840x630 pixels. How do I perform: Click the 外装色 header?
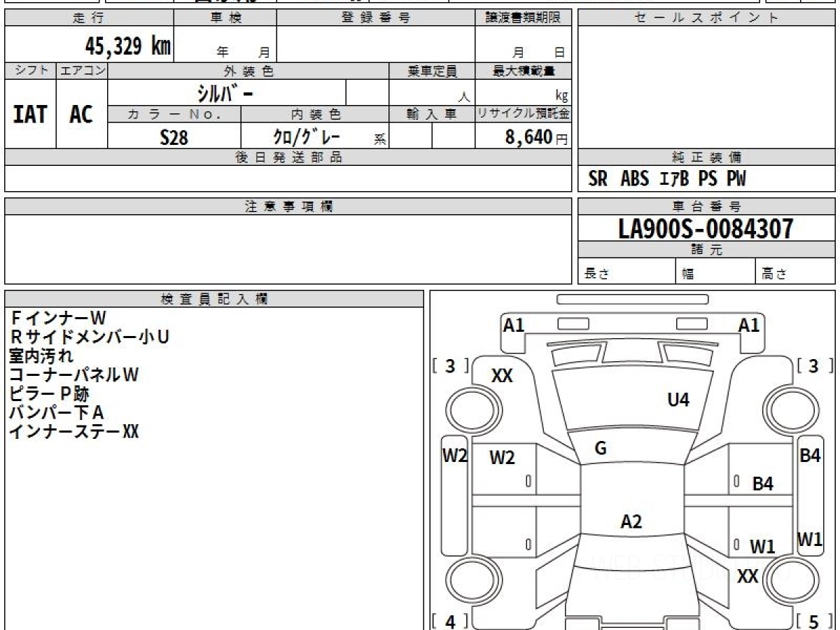[248, 71]
